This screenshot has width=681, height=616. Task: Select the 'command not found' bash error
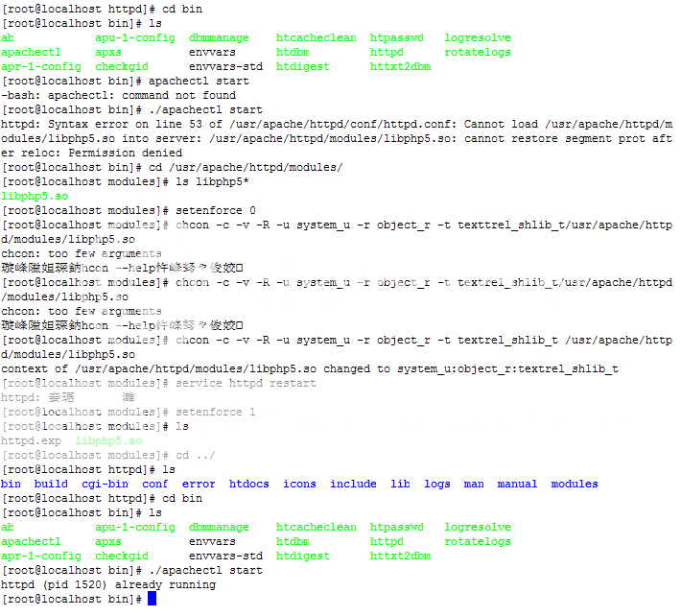[178, 96]
